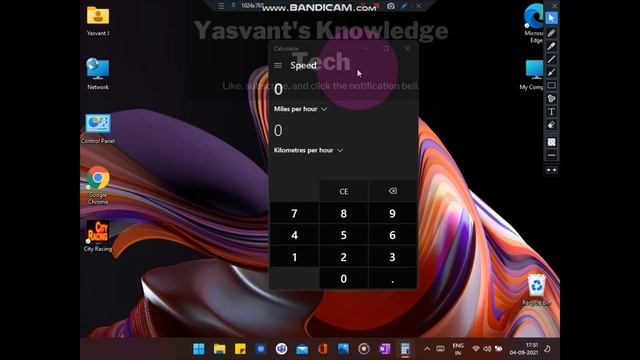
Task: Open the Bandicam drawing color picker
Action: [551, 142]
